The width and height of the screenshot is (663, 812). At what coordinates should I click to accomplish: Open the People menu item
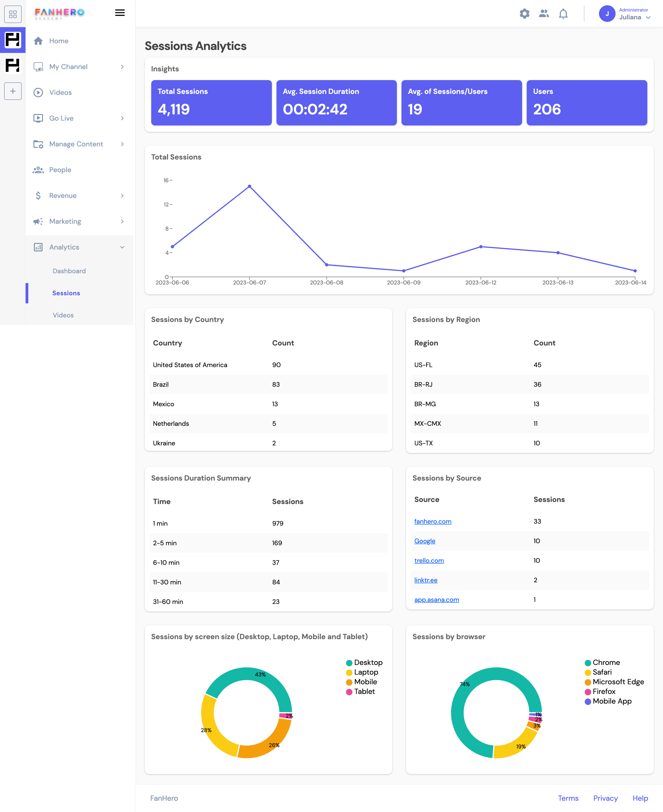(60, 170)
